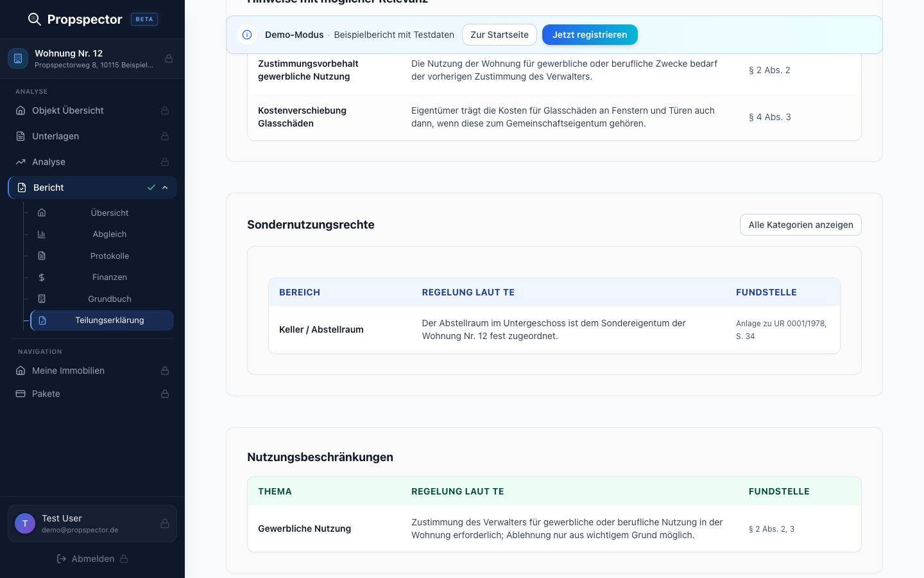Click the house icon of Übersicht subitem
This screenshot has height=578, width=924.
pyautogui.click(x=42, y=213)
